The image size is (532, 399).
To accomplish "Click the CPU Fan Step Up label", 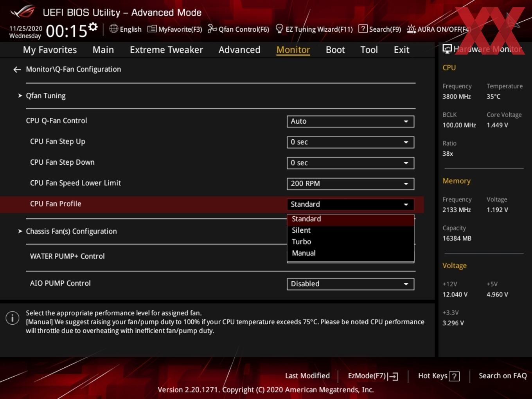I will [x=58, y=142].
